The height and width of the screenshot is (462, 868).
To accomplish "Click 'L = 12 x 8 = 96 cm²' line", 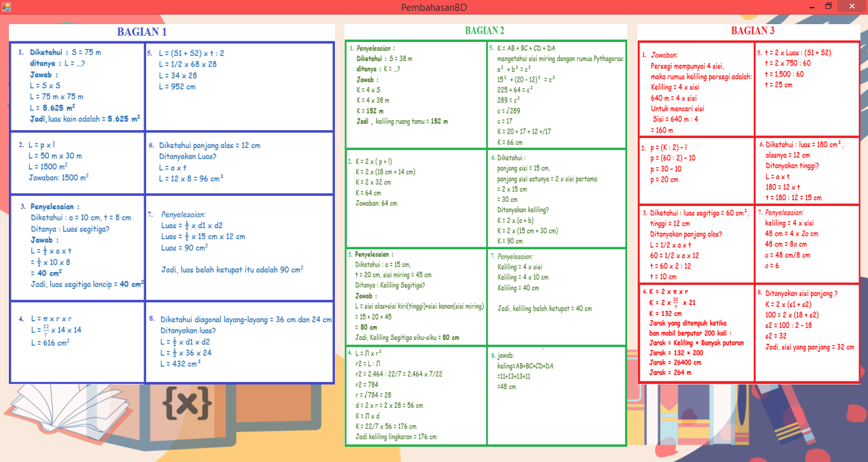I will tap(191, 179).
